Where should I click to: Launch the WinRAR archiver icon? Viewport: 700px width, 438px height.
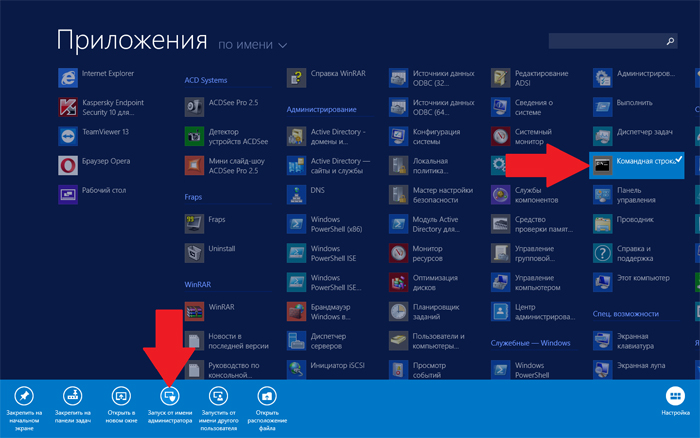(x=194, y=312)
